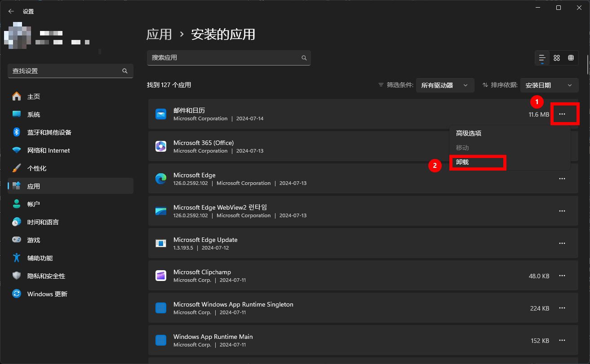The height and width of the screenshot is (364, 590).
Task: Open more options for Microsoft Clipchamp
Action: coord(562,276)
